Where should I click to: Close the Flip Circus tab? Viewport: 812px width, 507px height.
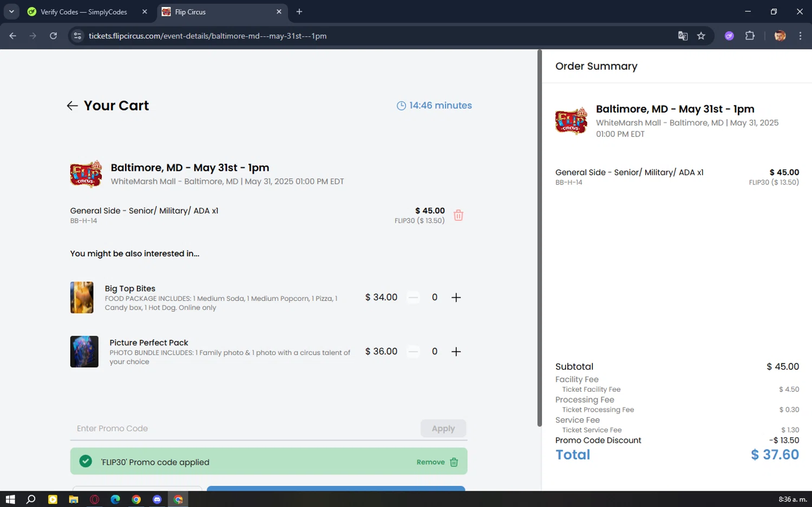279,12
